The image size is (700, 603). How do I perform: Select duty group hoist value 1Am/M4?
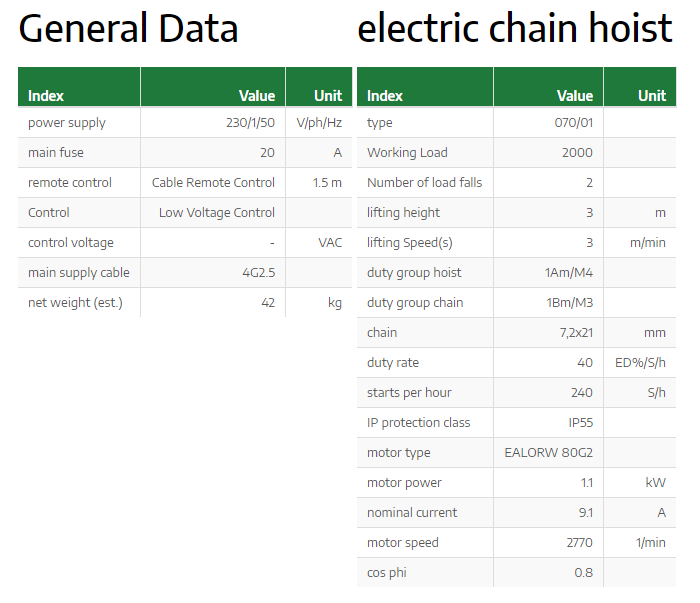pyautogui.click(x=569, y=273)
